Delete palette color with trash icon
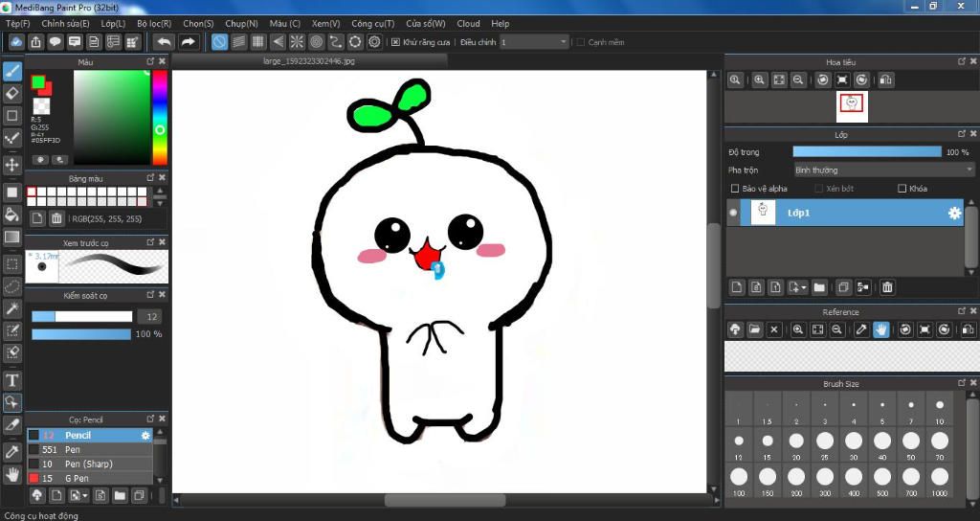This screenshot has width=980, height=521. coord(56,218)
